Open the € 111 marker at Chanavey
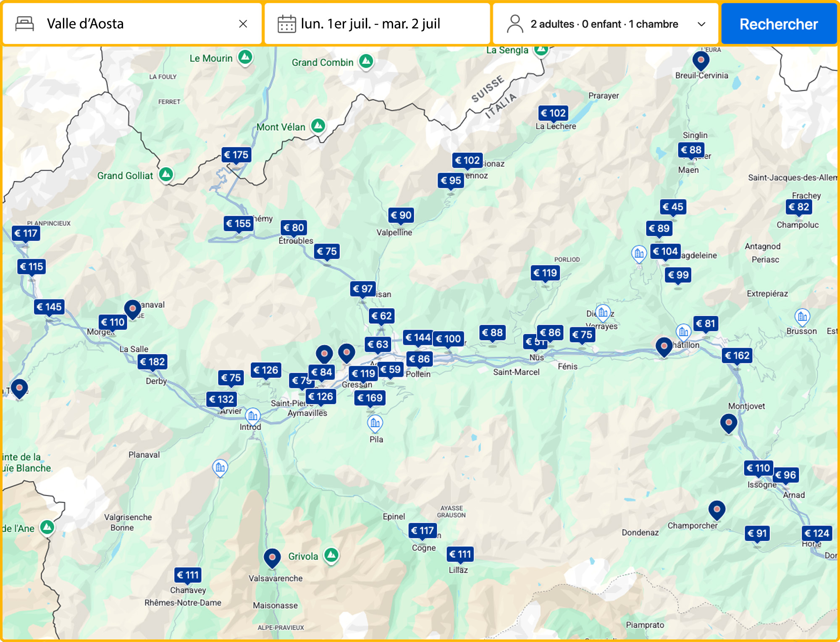The image size is (840, 642). coord(188,575)
